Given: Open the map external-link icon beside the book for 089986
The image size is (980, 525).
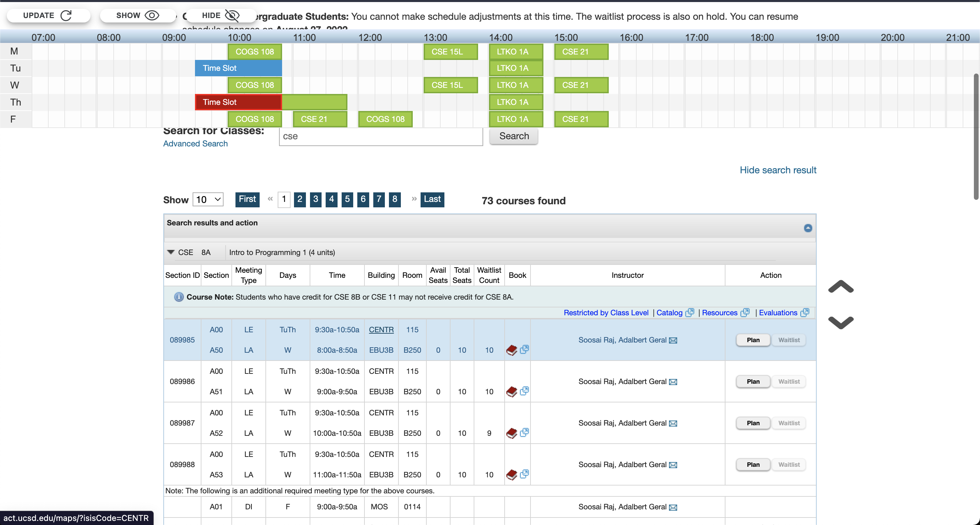Looking at the screenshot, I should click(525, 391).
